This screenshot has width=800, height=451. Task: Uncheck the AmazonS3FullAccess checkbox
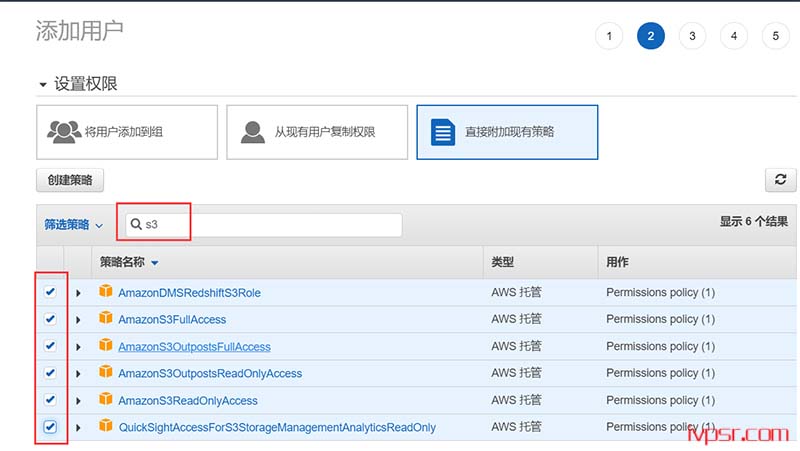coord(50,319)
